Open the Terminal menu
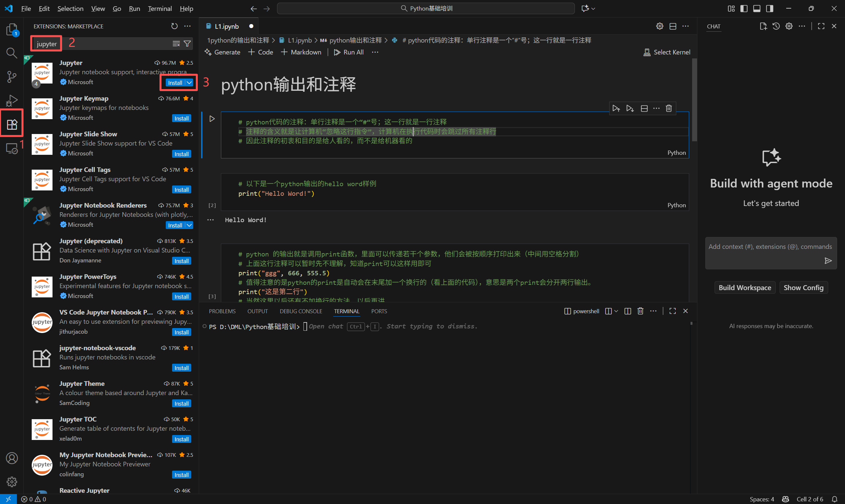 tap(160, 9)
